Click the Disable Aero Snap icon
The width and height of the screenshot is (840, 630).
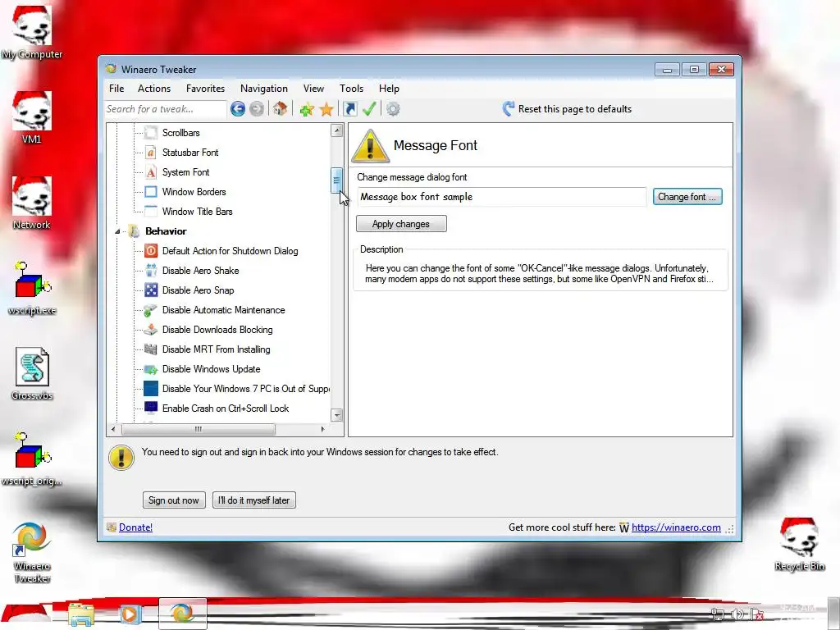pyautogui.click(x=151, y=290)
